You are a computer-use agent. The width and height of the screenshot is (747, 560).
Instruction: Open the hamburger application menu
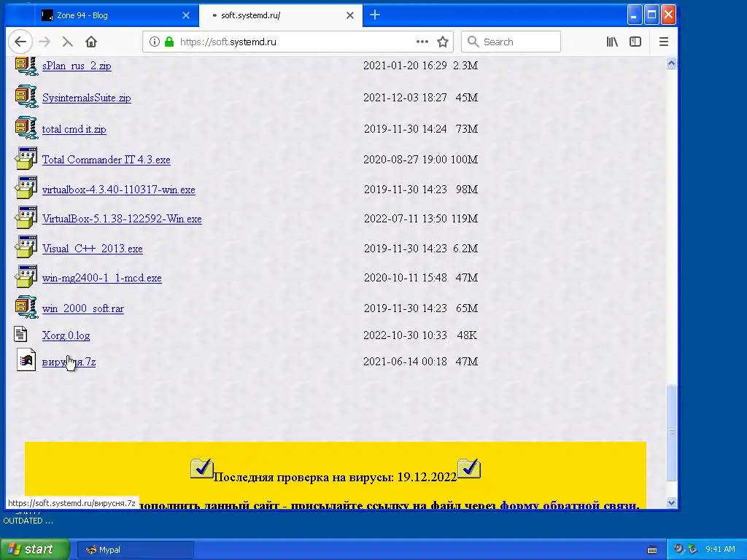[664, 42]
